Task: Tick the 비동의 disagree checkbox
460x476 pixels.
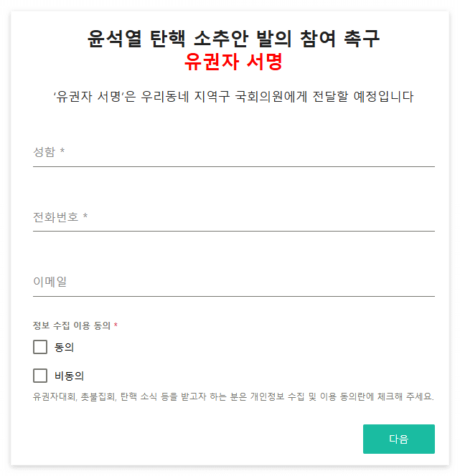Action: [x=40, y=376]
